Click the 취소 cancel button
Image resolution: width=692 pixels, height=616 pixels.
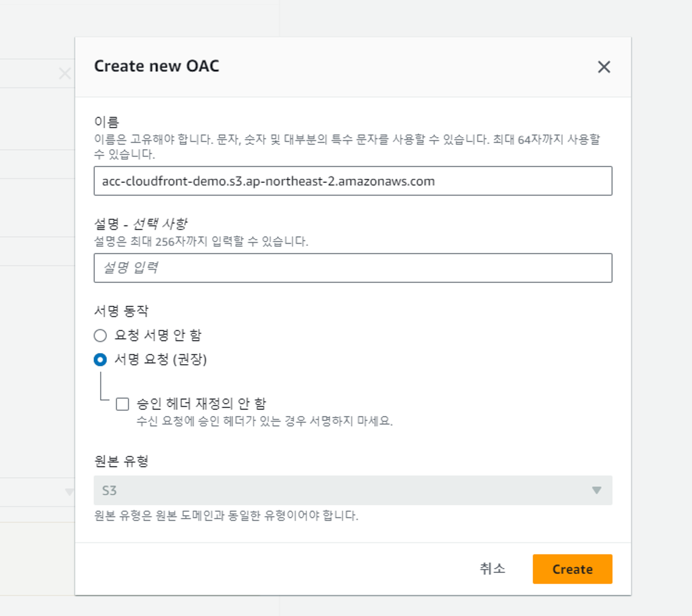[x=492, y=569]
